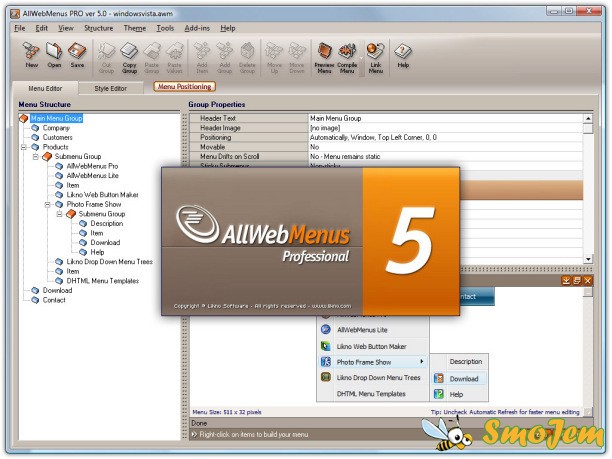Image resolution: width=612 pixels, height=459 pixels.
Task: Switch to the Style Editor tab
Action: coord(110,89)
